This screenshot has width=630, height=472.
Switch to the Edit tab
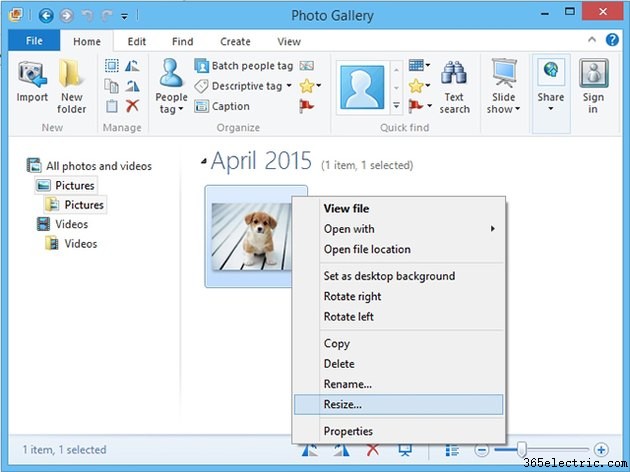click(x=137, y=41)
